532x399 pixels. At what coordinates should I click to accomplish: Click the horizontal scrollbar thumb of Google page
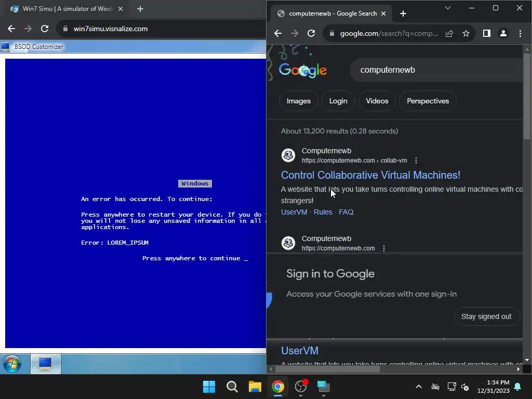point(327,369)
